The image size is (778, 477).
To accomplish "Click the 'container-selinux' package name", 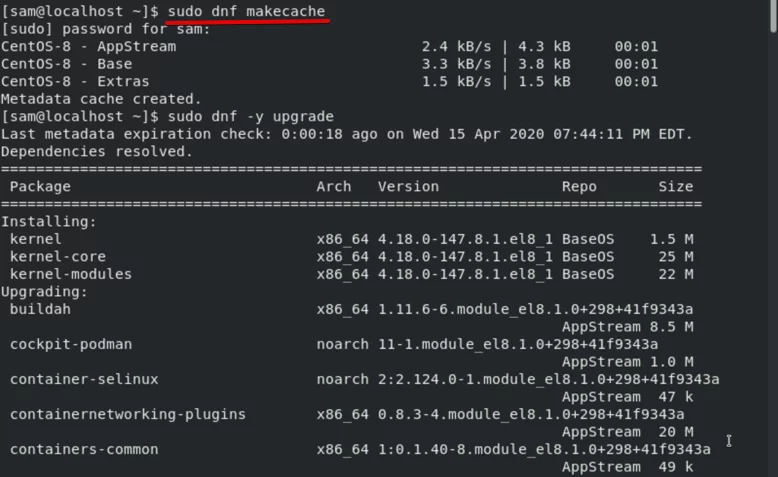I will [84, 379].
